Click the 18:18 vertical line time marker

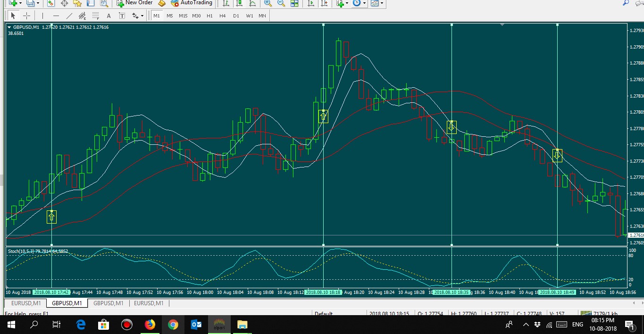[x=323, y=292]
